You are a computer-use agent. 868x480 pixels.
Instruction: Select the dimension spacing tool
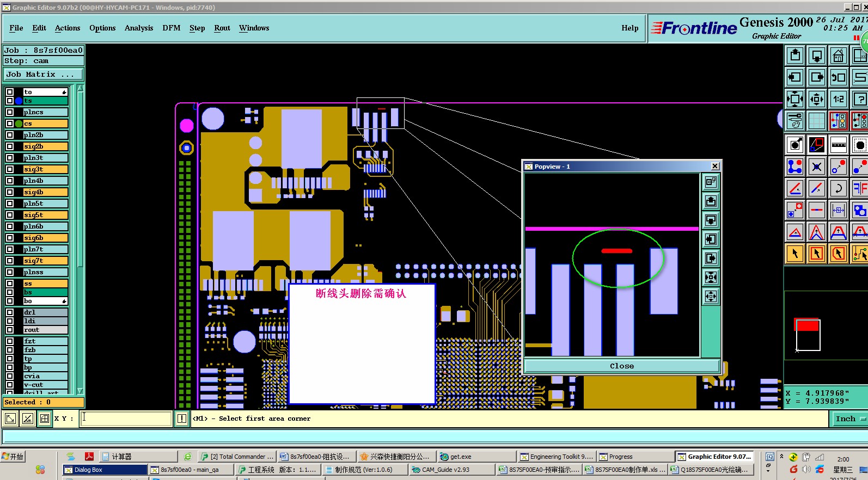[839, 210]
